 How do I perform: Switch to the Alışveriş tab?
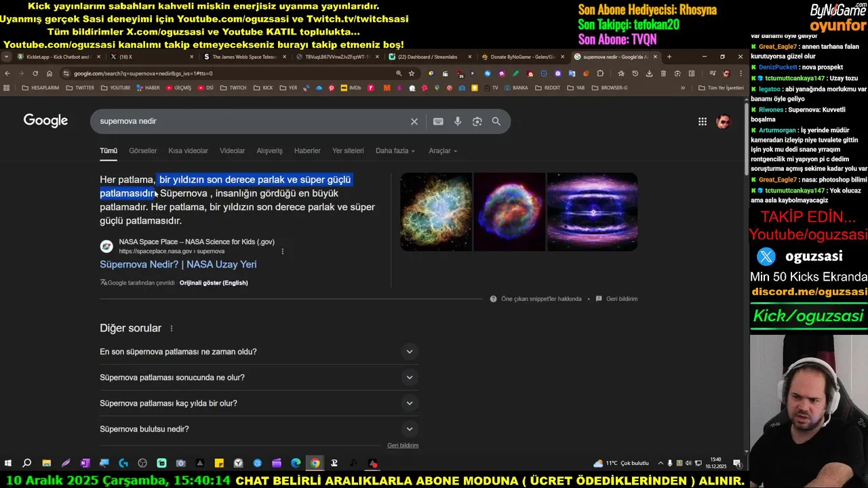[x=269, y=150]
